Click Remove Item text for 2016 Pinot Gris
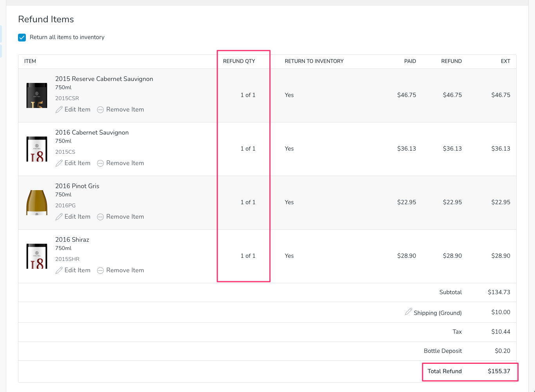The height and width of the screenshot is (392, 535). tap(125, 217)
